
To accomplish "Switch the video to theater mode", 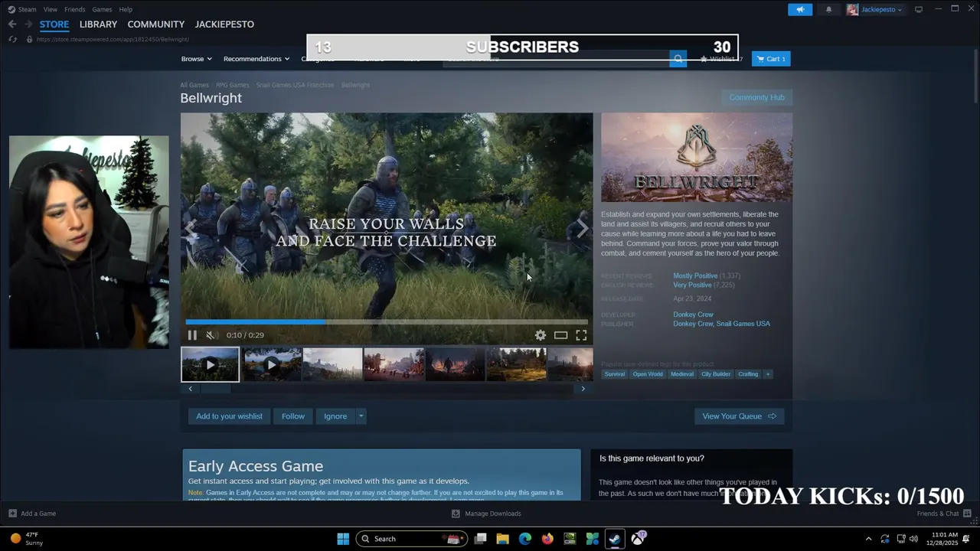I will coord(560,335).
